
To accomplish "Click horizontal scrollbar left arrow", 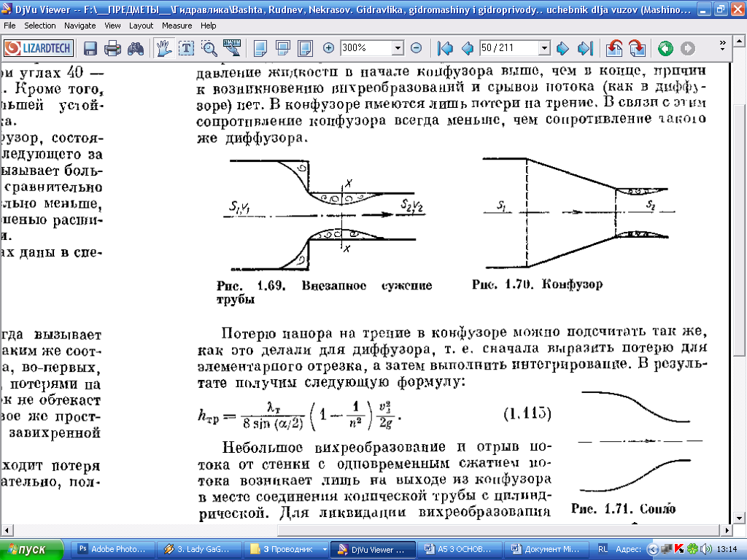I will (x=7, y=529).
